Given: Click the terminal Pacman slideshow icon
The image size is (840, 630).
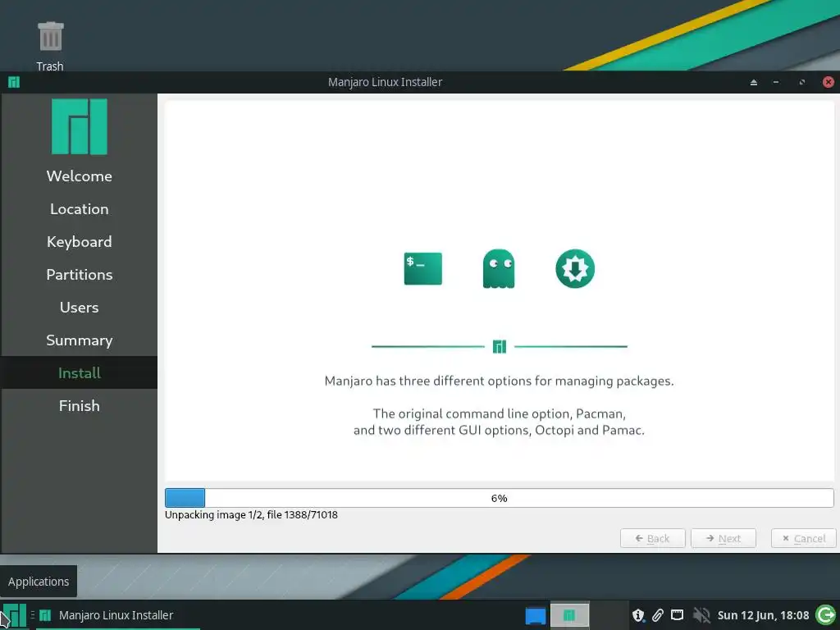Looking at the screenshot, I should pos(422,268).
